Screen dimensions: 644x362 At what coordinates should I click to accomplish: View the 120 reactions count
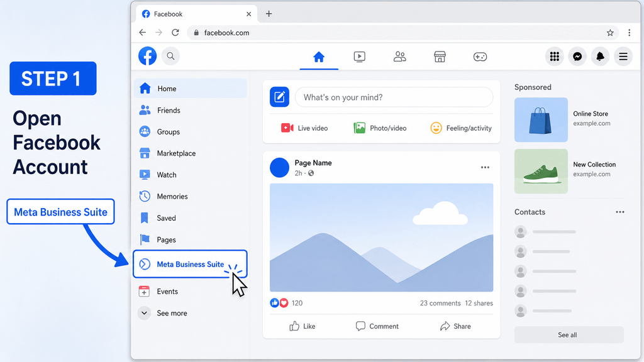click(x=297, y=303)
